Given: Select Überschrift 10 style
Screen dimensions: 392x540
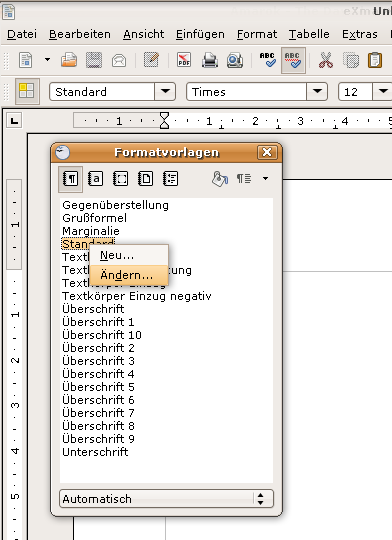Looking at the screenshot, I should (102, 335).
